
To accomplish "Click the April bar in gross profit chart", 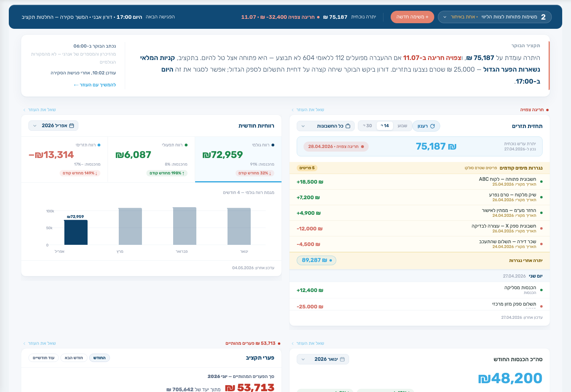I will [76, 232].
